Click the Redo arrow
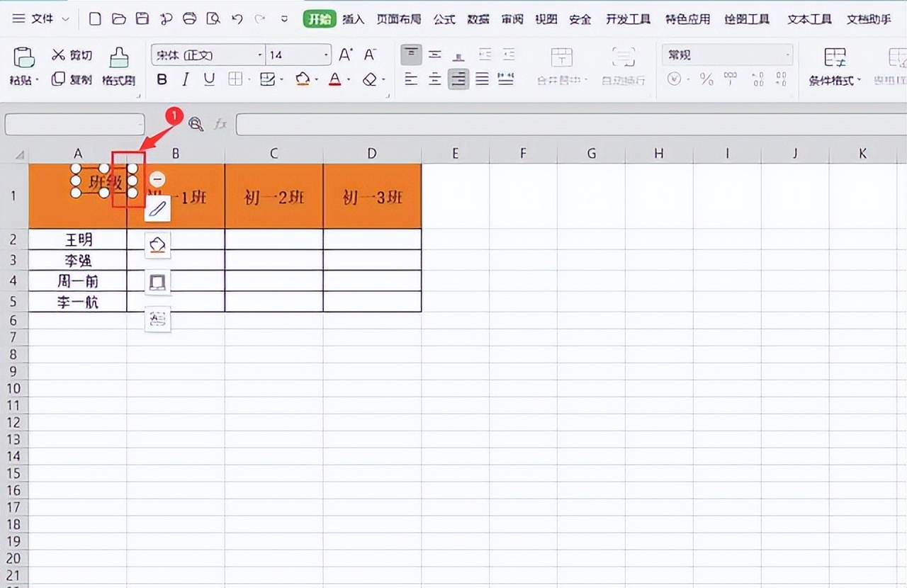907x588 pixels. [260, 19]
